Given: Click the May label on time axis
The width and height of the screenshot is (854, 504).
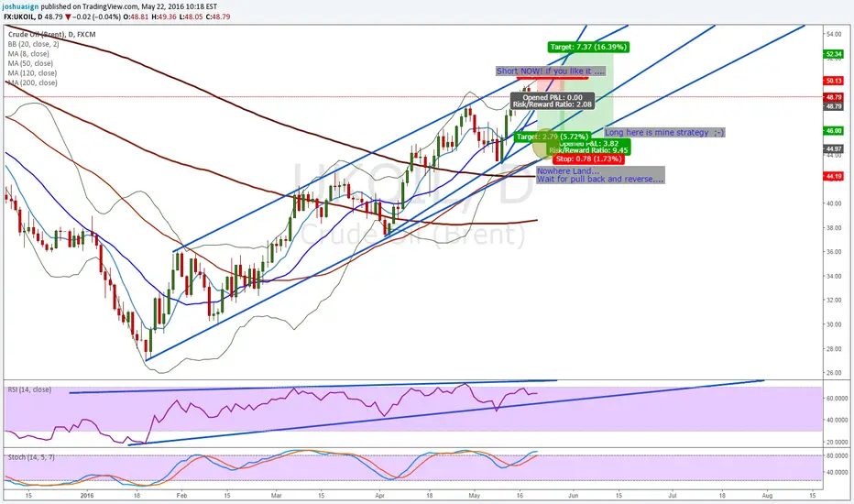Looking at the screenshot, I should 475,496.
